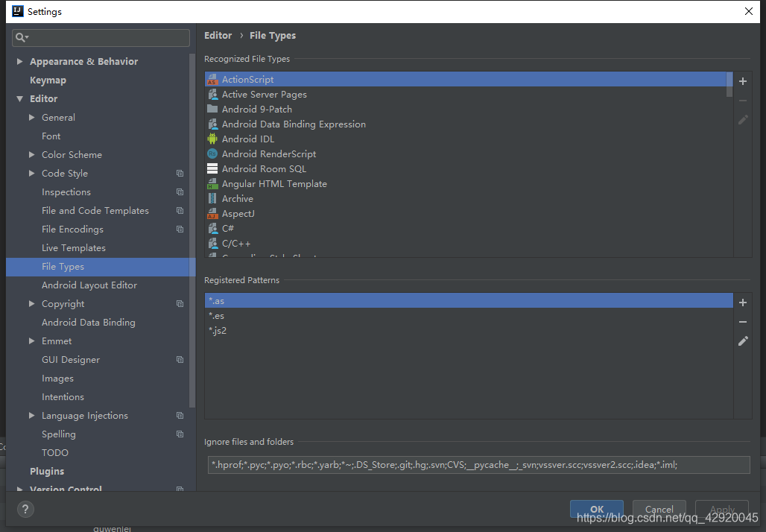Click the file types list scrollbar
Image resolution: width=766 pixels, height=532 pixels.
click(729, 84)
